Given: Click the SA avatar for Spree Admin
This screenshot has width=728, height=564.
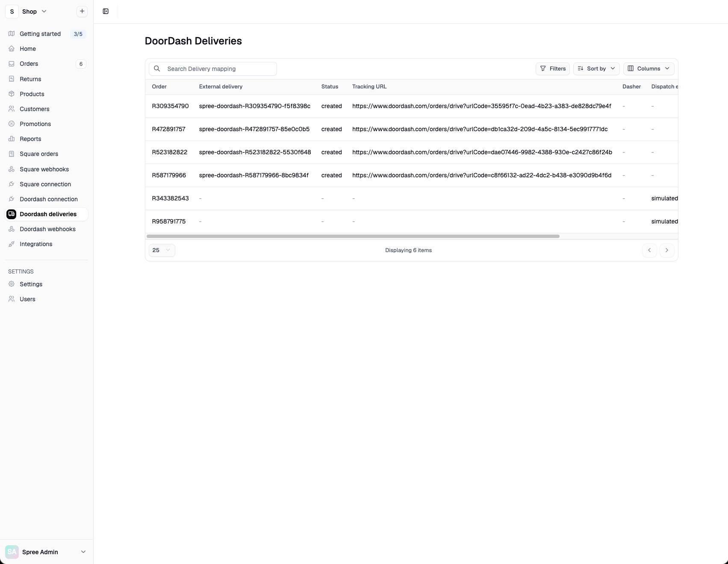Looking at the screenshot, I should [12, 552].
